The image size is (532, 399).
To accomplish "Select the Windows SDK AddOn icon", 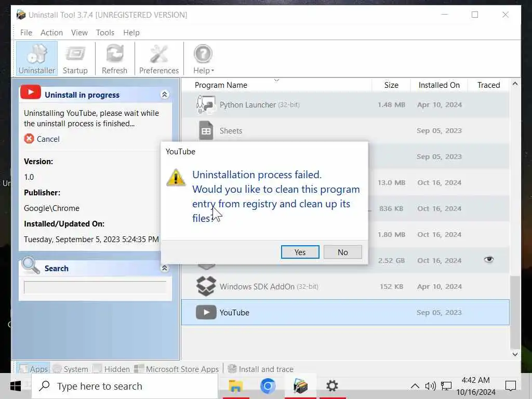I will (x=206, y=286).
